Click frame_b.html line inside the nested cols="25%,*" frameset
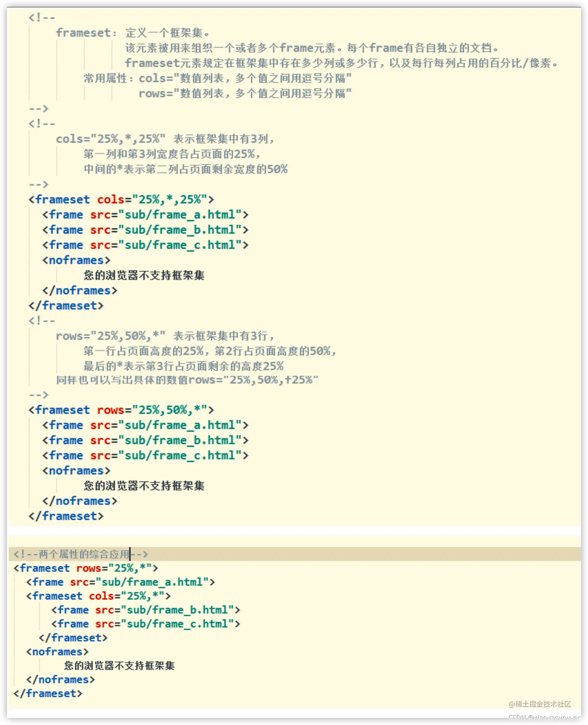The width and height of the screenshot is (588, 725). click(x=146, y=610)
